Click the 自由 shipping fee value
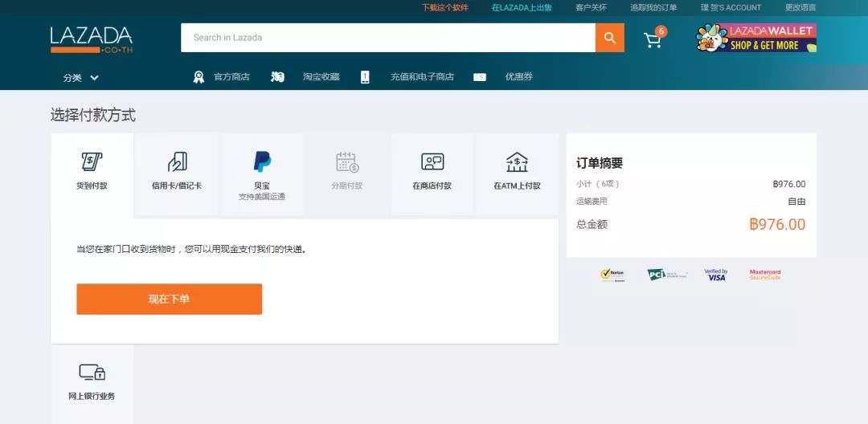The width and height of the screenshot is (868, 424). pos(796,202)
